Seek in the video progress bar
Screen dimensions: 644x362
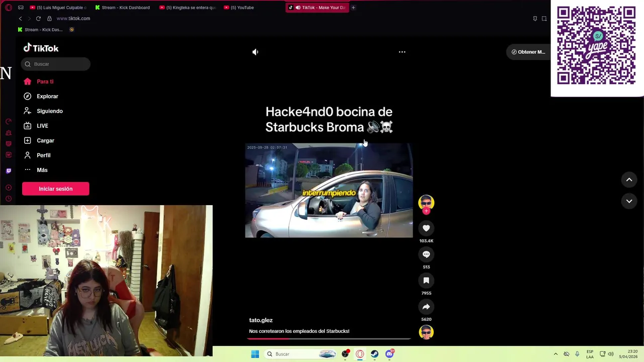coord(329,338)
